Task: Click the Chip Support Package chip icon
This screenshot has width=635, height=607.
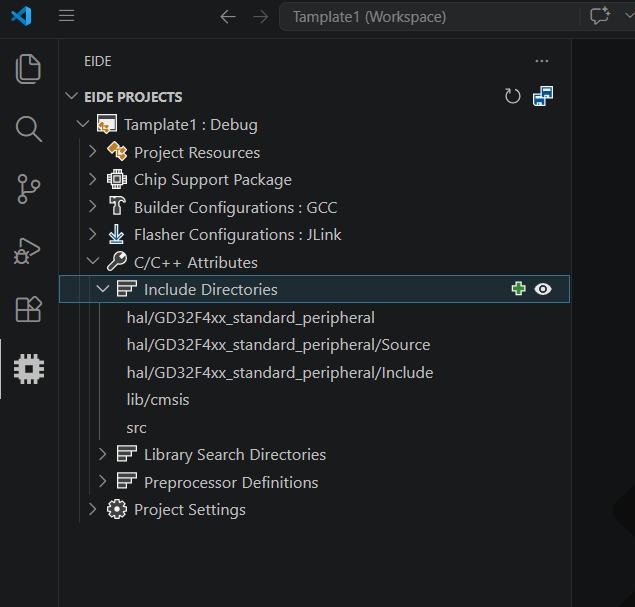Action: tap(117, 179)
